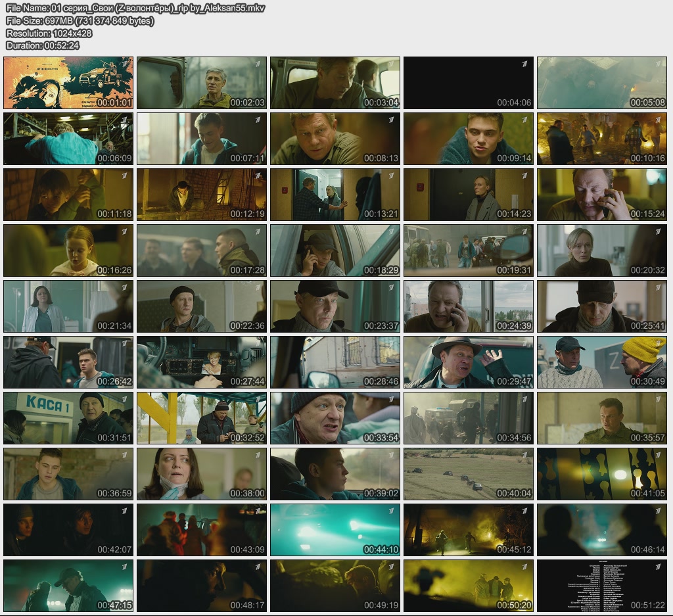Viewport: 673px width, 616px height.
Task: Click the thumbnail timestamped 00:38:00
Action: (202, 474)
